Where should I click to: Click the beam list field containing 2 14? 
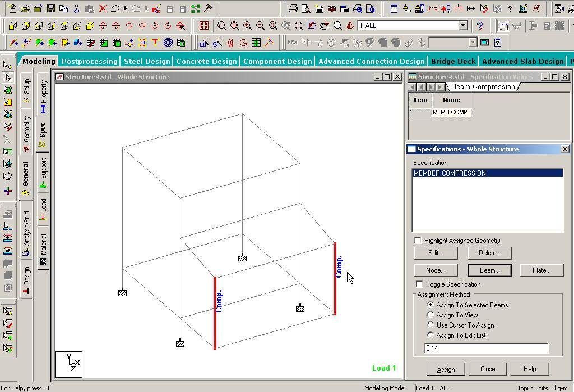487,348
